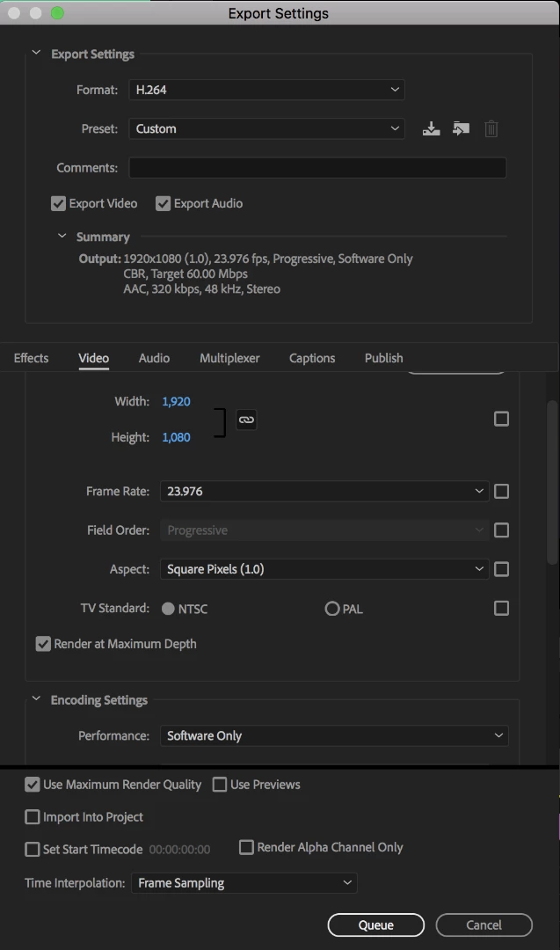This screenshot has width=560, height=950.
Task: Click the Save Preset icon
Action: (x=431, y=128)
